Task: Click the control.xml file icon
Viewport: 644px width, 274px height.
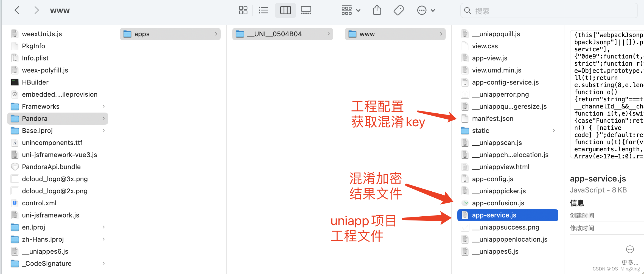Action: pos(15,203)
